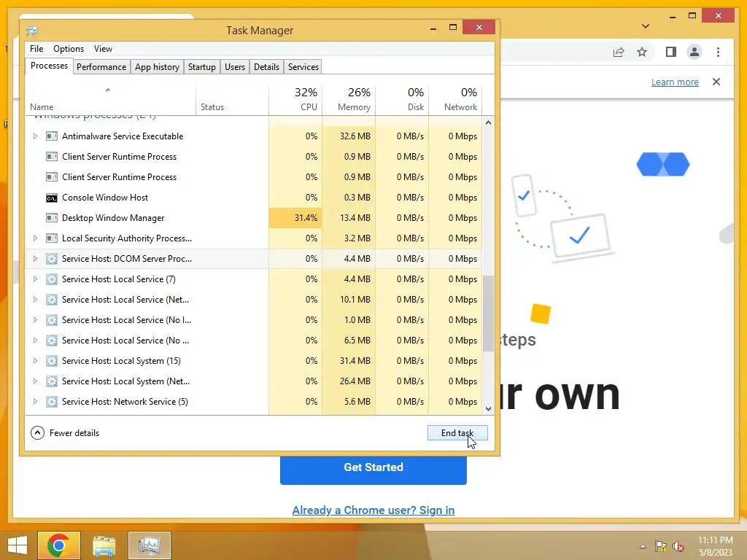Open the Action Center flag icon
Screen dimensions: 747x560
click(660, 546)
